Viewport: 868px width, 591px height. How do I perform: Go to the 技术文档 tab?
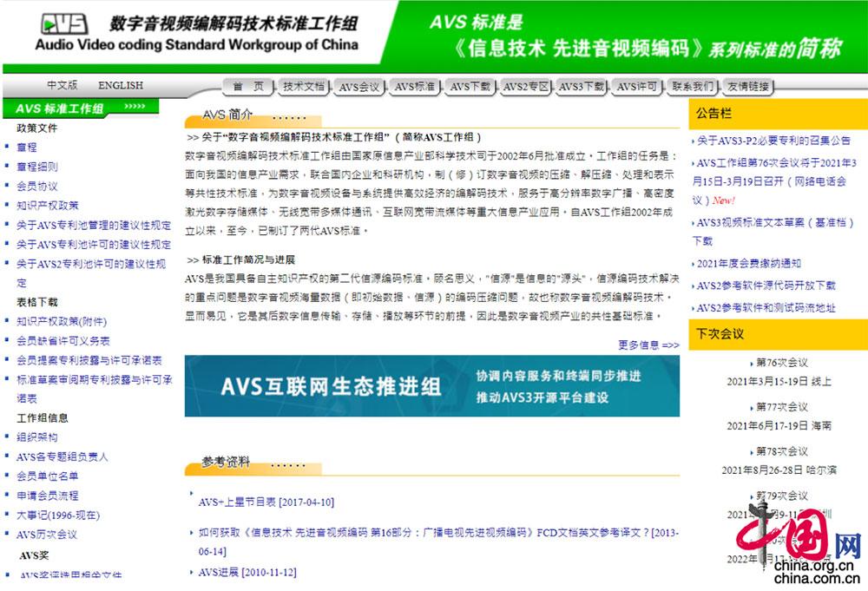click(304, 87)
